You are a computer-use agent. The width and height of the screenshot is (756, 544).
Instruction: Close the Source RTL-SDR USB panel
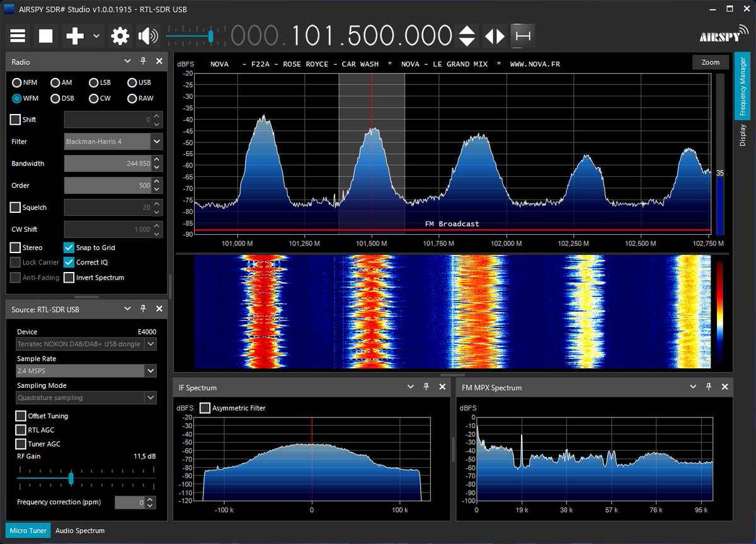[159, 309]
